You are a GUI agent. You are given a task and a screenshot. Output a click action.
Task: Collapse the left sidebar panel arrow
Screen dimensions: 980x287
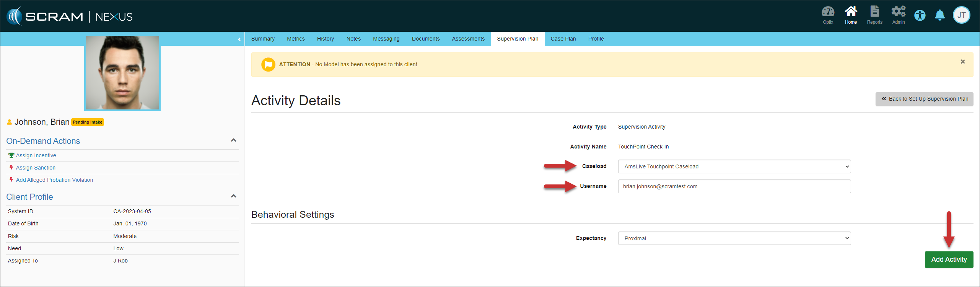239,39
